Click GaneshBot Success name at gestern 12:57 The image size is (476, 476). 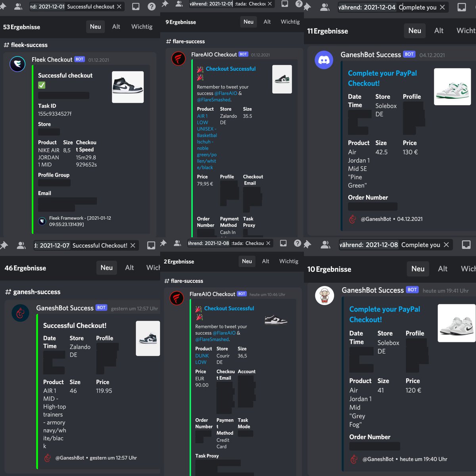point(65,308)
